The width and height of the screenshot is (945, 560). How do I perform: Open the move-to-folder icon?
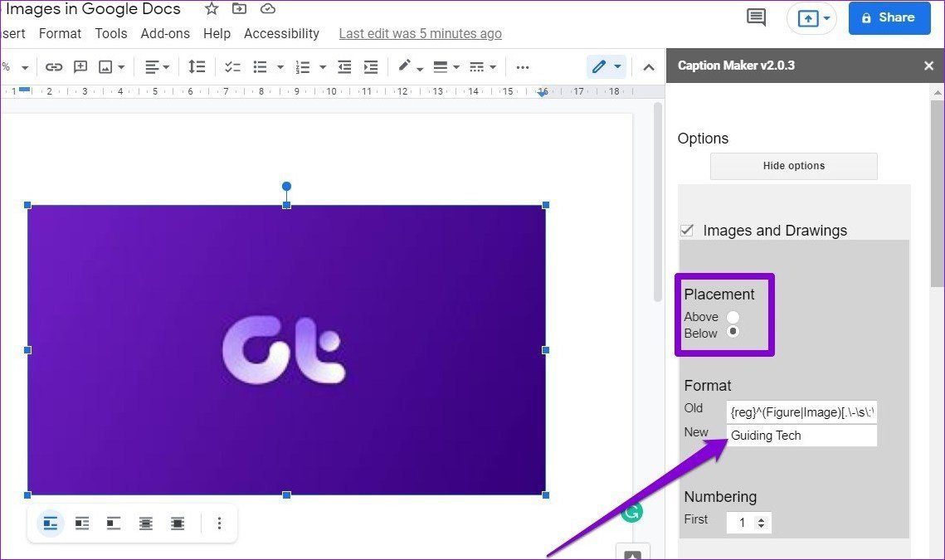click(x=239, y=9)
